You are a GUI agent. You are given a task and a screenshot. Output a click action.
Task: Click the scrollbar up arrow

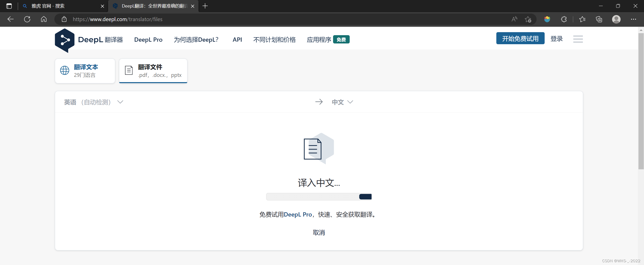click(641, 30)
